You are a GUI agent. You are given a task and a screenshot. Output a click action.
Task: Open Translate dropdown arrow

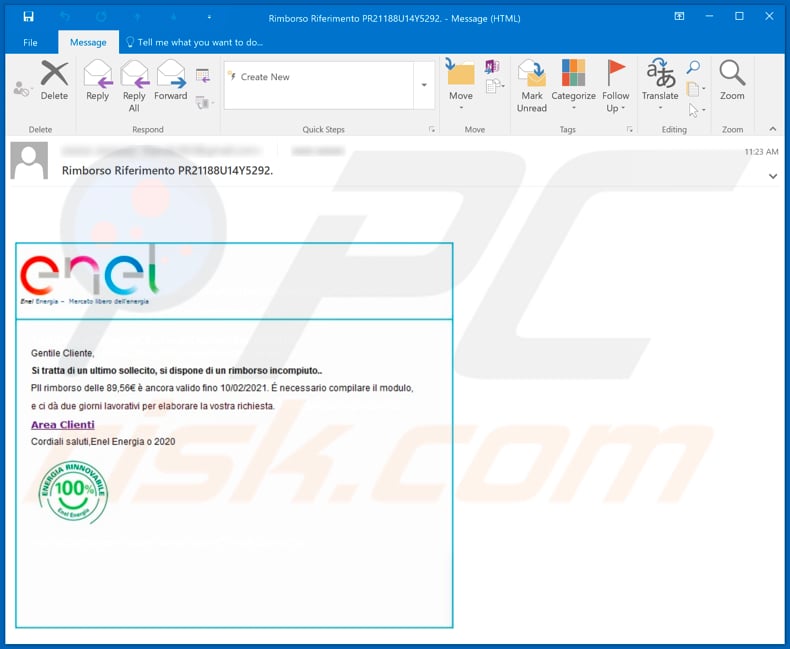tap(660, 108)
